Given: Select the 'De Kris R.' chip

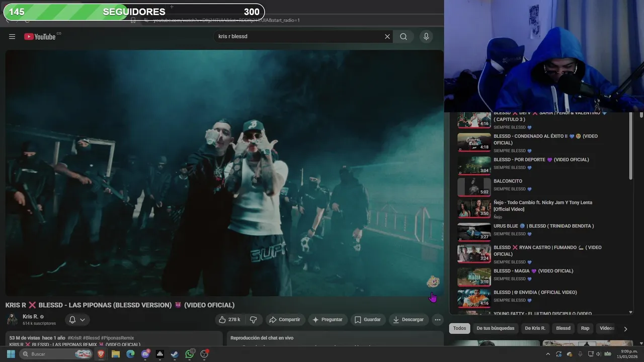Looking at the screenshot, I should pos(535,328).
